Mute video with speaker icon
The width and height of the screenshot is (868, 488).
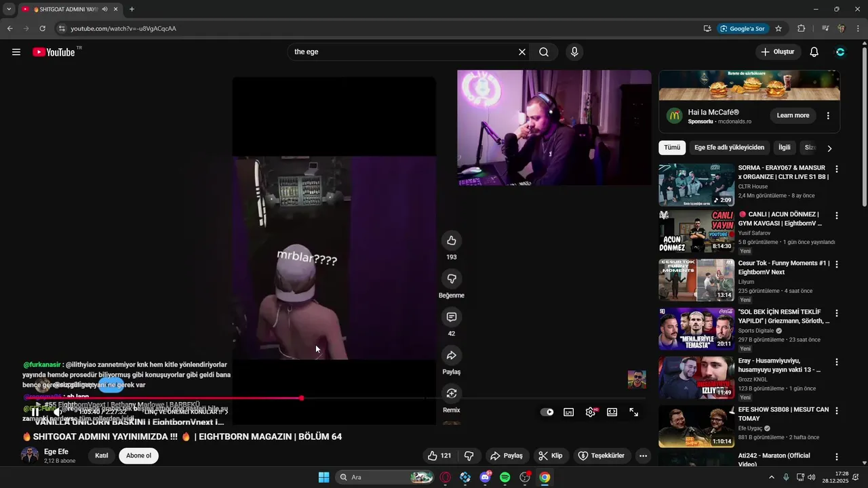[x=58, y=412]
